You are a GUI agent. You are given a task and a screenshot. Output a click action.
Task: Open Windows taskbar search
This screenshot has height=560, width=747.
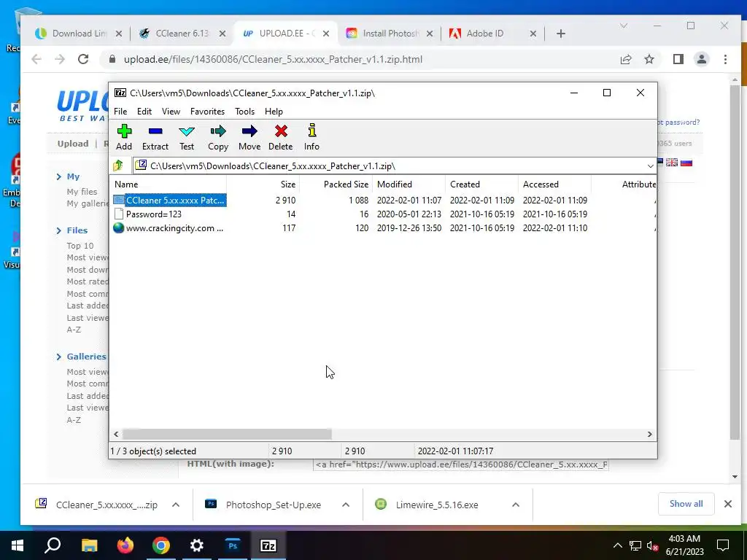tap(53, 545)
